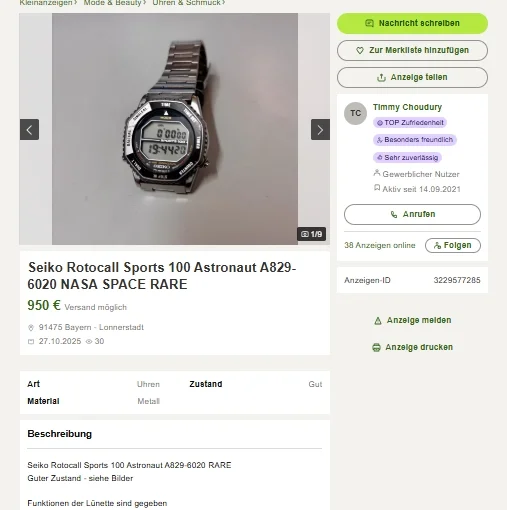The image size is (507, 510).
Task: Click the location pin next to 91475 Bayern
Action: pyautogui.click(x=31, y=328)
